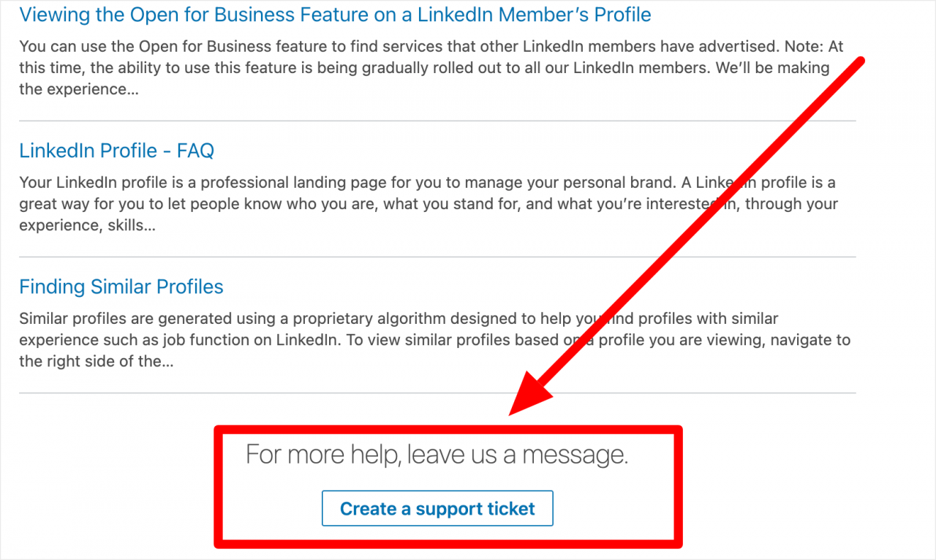Screen dimensions: 936x560
Task: Open the 'Finding Similar Profiles' article
Action: click(121, 287)
